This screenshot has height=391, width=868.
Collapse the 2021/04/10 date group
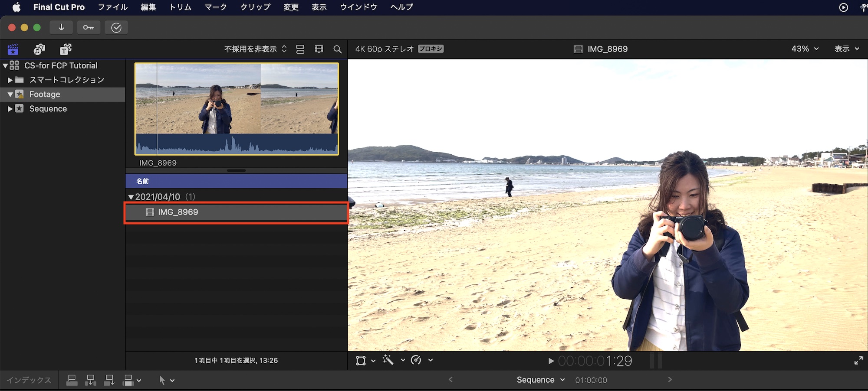pos(131,197)
